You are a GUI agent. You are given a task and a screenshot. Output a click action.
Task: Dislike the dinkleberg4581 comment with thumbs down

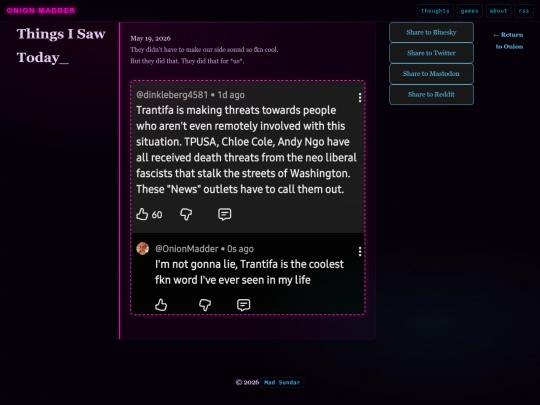pos(186,214)
